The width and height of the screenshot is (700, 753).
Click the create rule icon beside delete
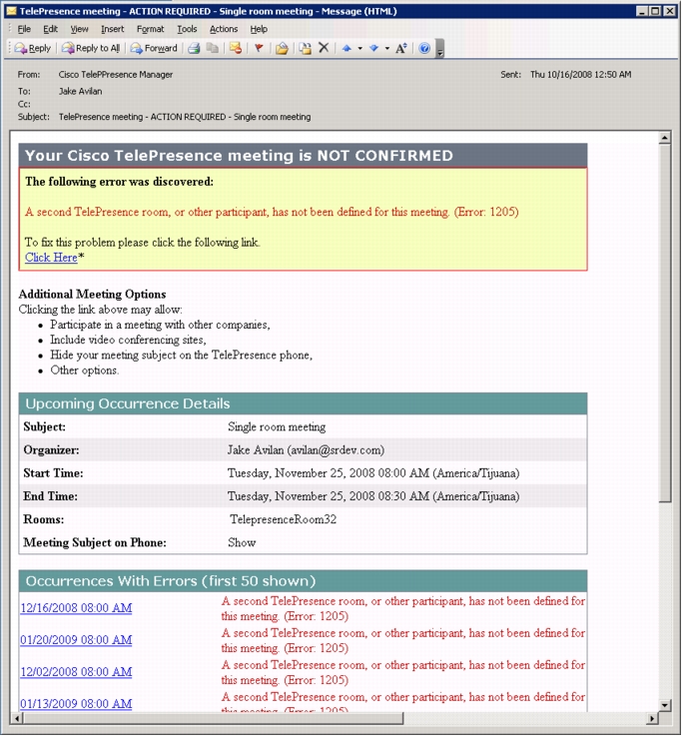(305, 48)
